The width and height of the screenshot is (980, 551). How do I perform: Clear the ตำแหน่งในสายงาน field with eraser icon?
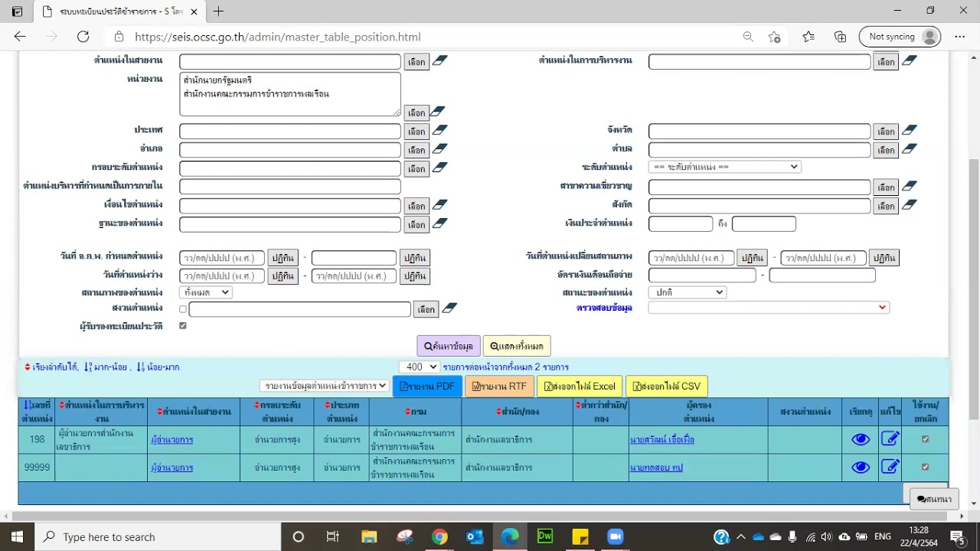tap(439, 60)
